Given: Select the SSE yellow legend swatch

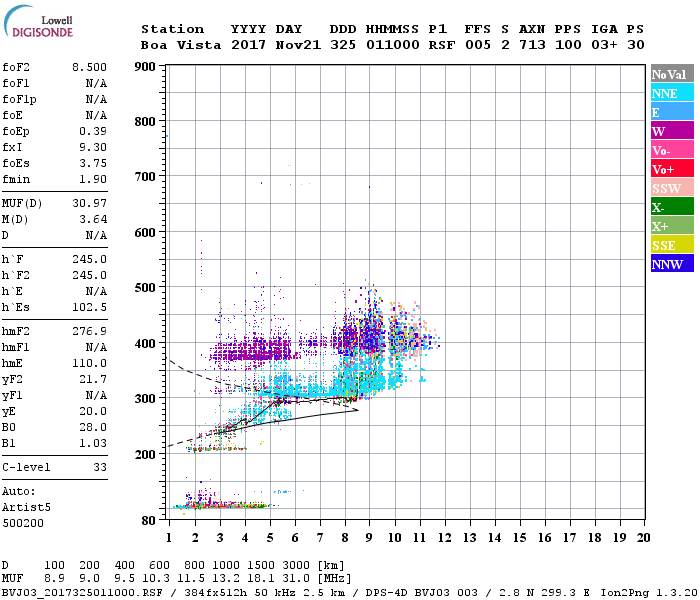Looking at the screenshot, I should point(672,245).
